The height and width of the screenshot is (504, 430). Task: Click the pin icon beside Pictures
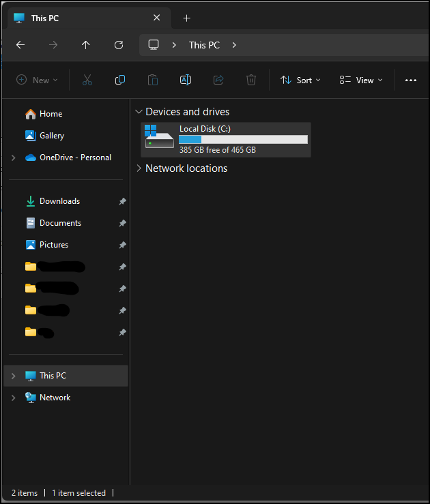tap(123, 246)
